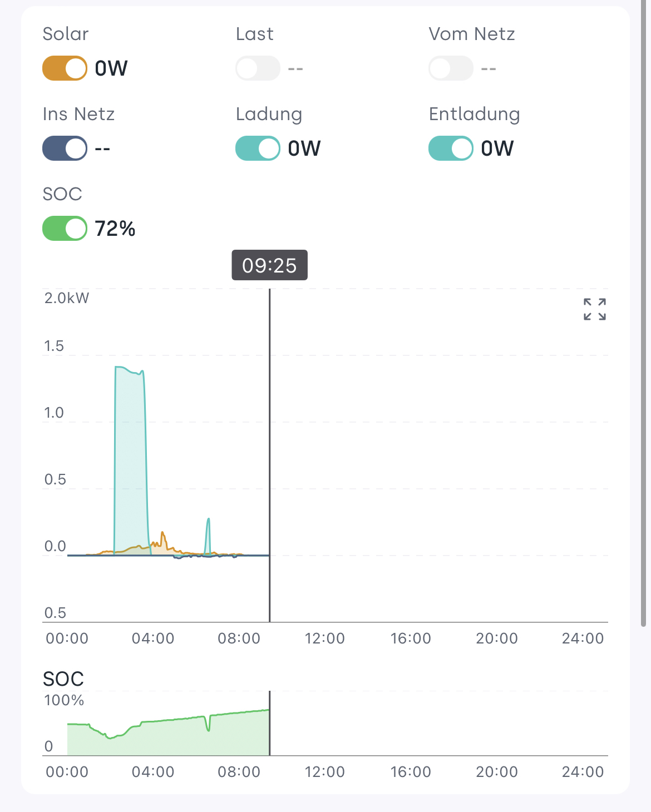
Task: Click the 16:00 label on the SOC chart axis
Action: click(x=411, y=772)
